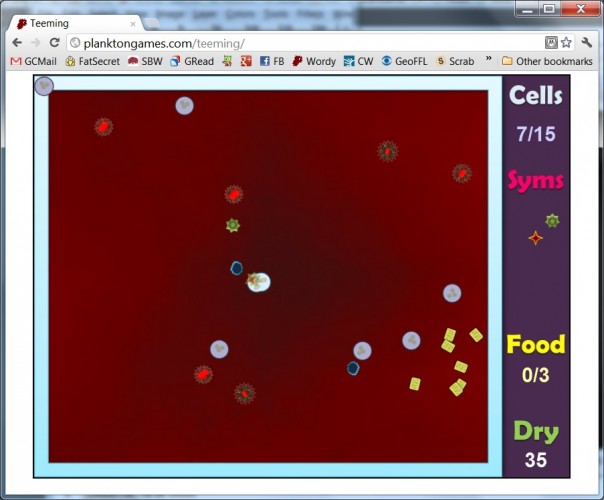Click the Dry value 35
Screen dimensions: 604x500
[x=535, y=460]
